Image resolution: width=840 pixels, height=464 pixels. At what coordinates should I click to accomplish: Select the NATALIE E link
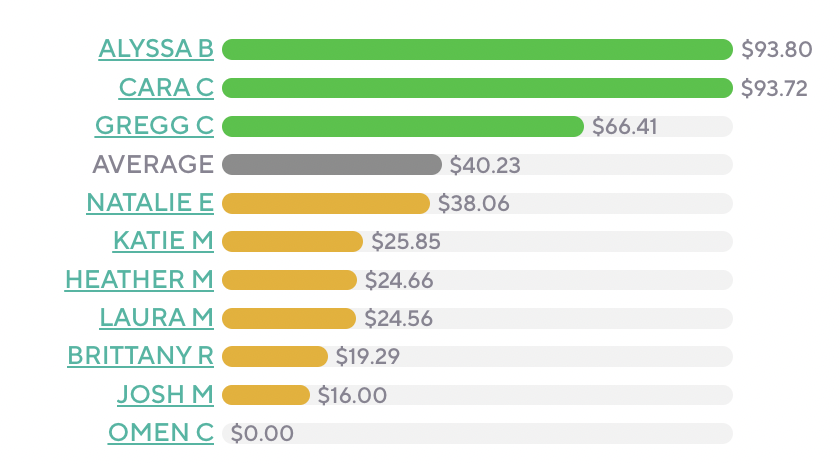pyautogui.click(x=150, y=203)
